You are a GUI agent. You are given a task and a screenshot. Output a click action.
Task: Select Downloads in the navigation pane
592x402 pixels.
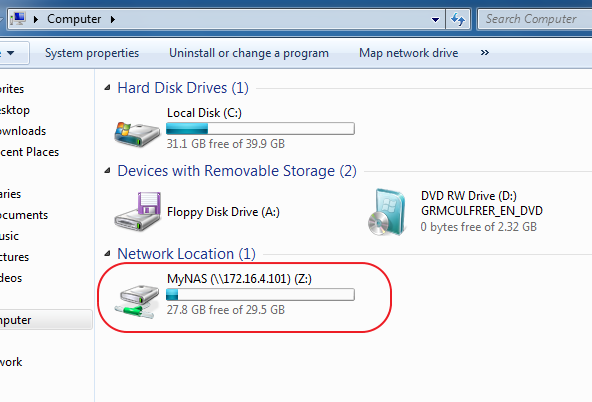(23, 131)
